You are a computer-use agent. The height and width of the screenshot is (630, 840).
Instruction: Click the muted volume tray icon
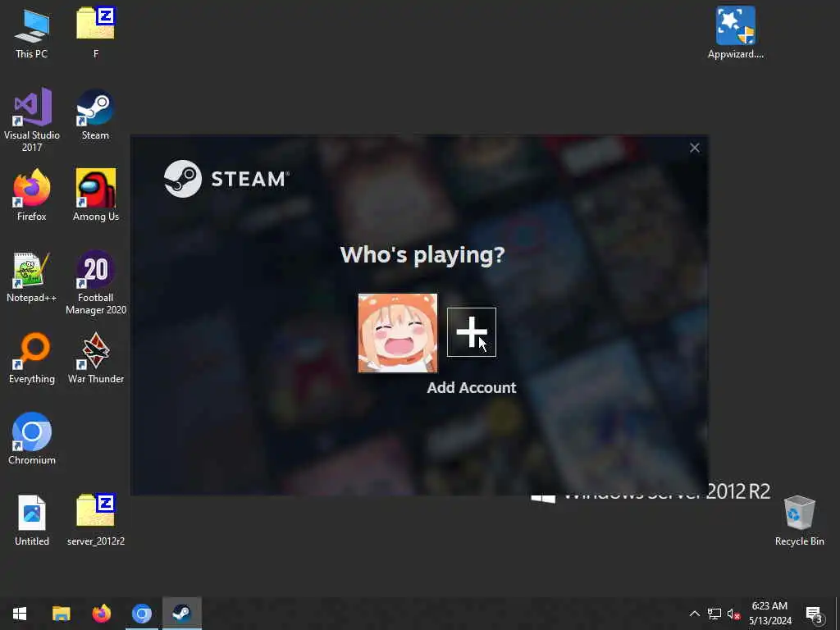pyautogui.click(x=733, y=614)
